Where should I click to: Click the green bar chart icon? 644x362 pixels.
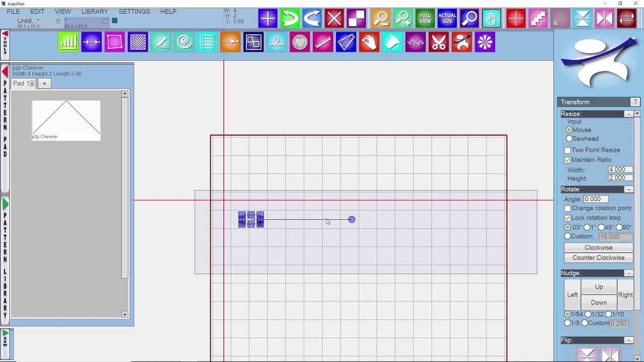[x=68, y=42]
